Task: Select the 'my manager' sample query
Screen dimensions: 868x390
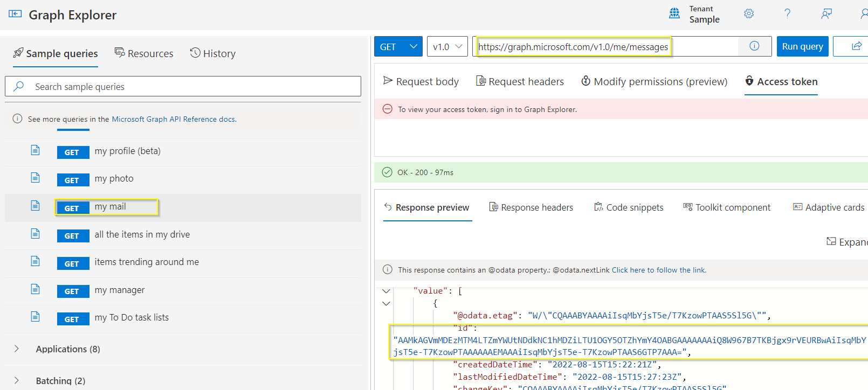Action: coord(119,290)
